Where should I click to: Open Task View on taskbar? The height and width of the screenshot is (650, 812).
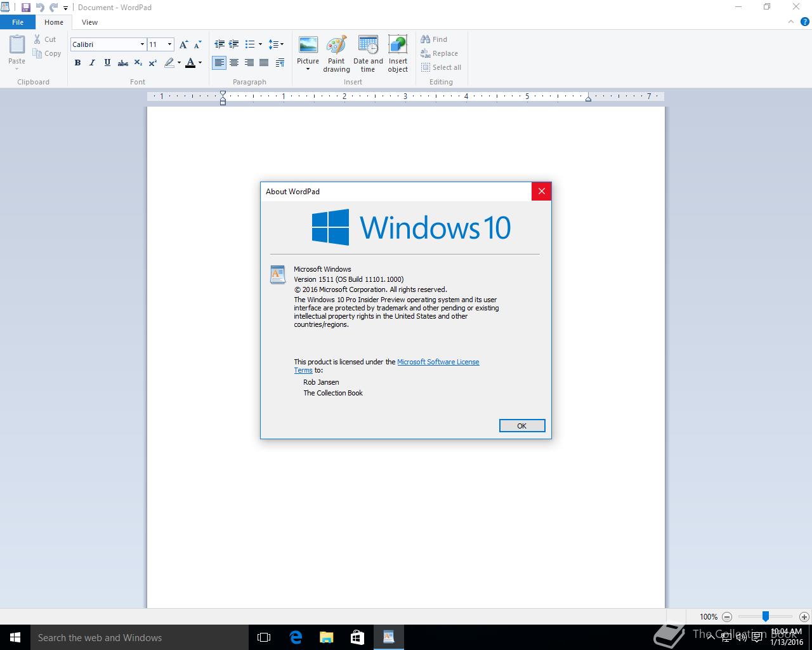click(264, 637)
